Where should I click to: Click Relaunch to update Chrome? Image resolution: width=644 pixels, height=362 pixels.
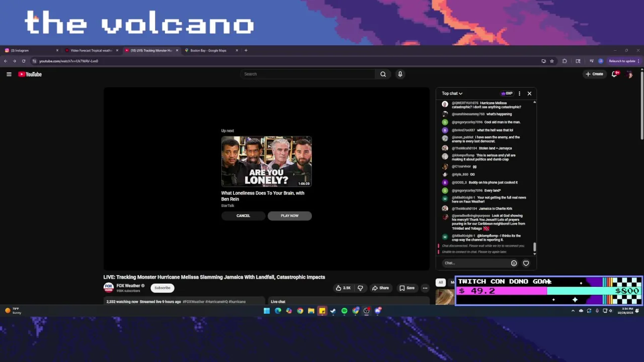tap(624, 61)
